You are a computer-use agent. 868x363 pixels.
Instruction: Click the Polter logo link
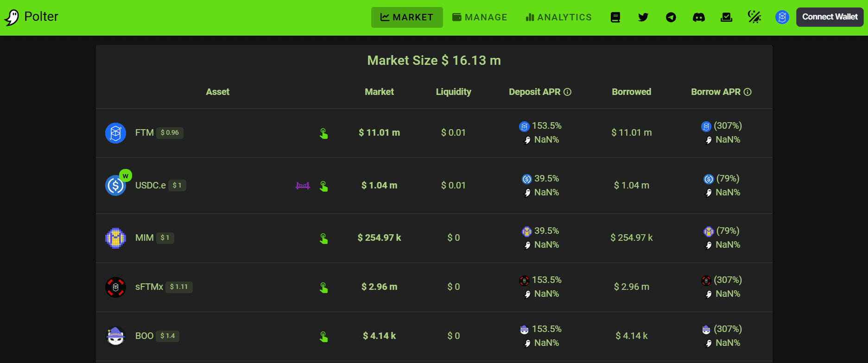[x=32, y=17]
